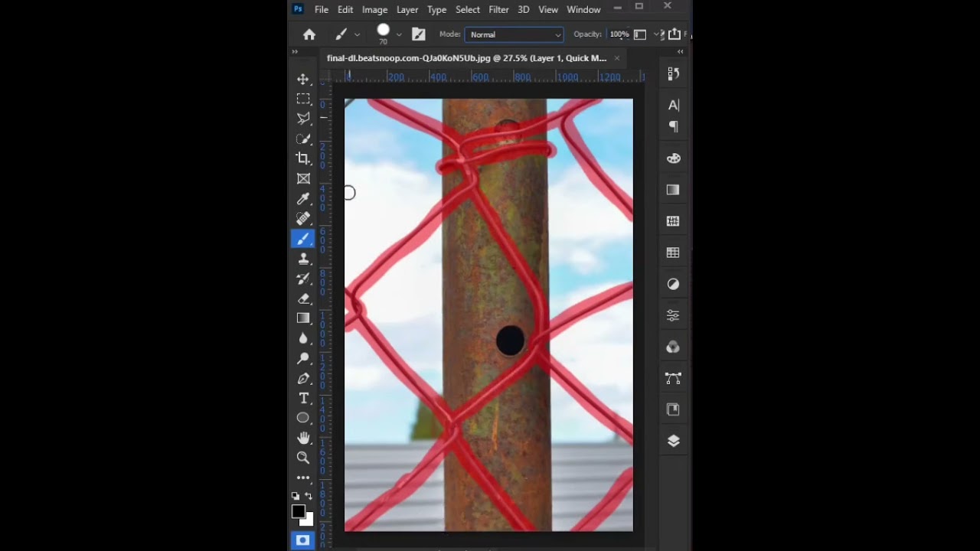The image size is (980, 551).
Task: Select the Hand tool
Action: pyautogui.click(x=303, y=438)
